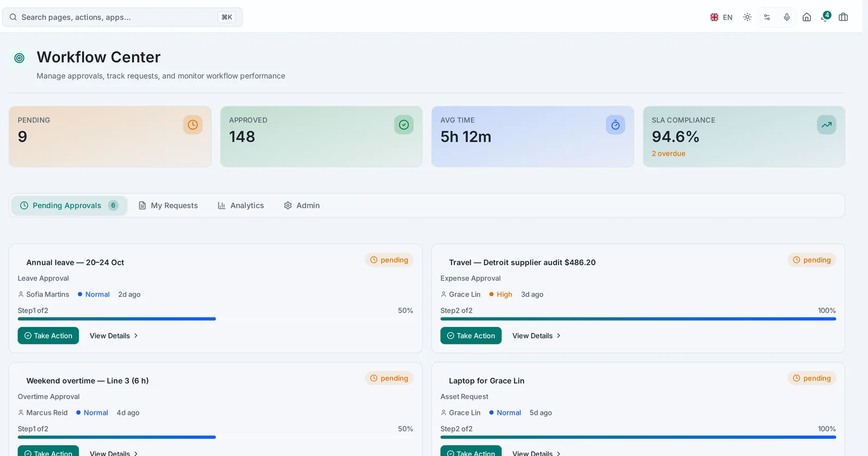
Task: Focus the Search pages, actions, apps field
Action: click(x=123, y=17)
